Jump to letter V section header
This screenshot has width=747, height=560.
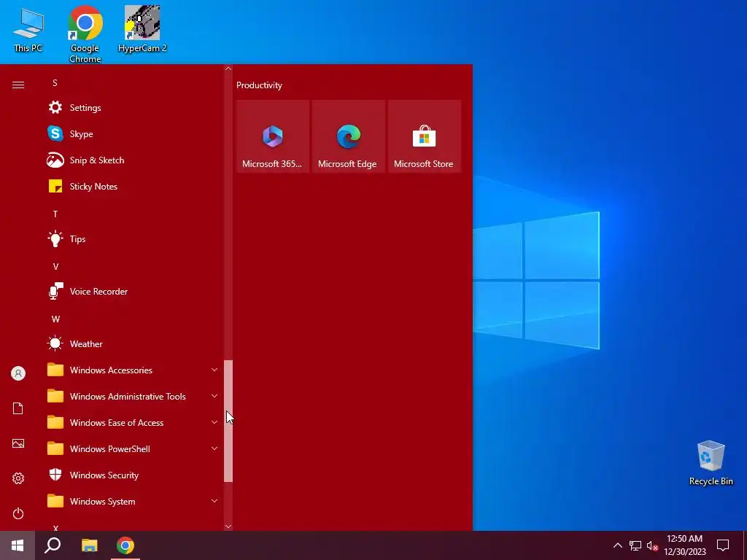click(55, 266)
